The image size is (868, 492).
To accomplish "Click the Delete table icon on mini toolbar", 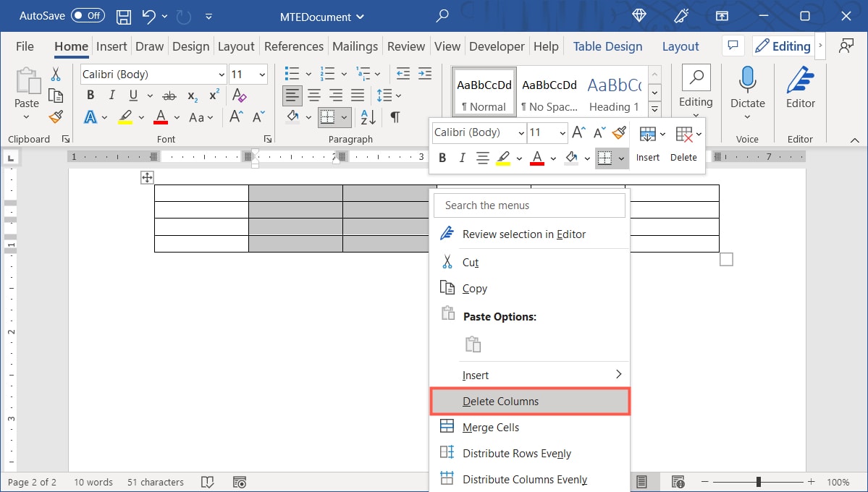I will (683, 134).
